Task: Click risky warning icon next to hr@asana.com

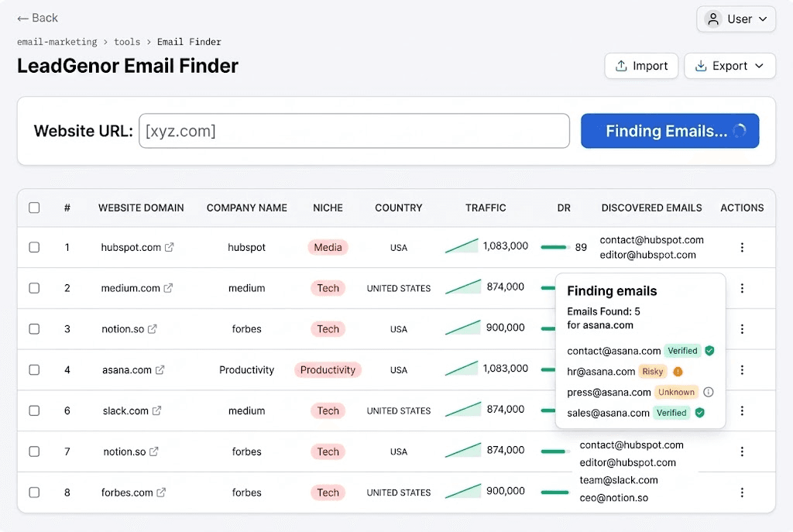Action: coord(678,372)
